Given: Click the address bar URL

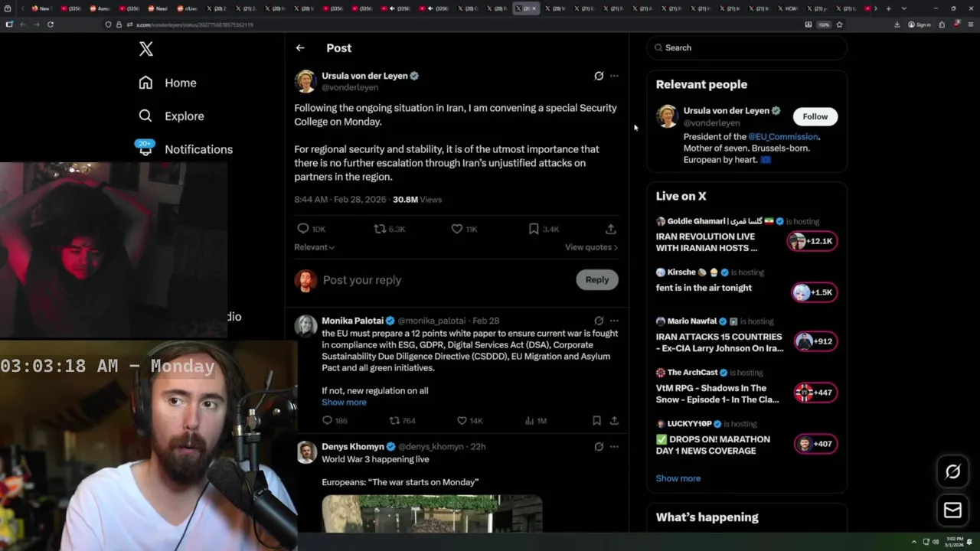Looking at the screenshot, I should [194, 24].
